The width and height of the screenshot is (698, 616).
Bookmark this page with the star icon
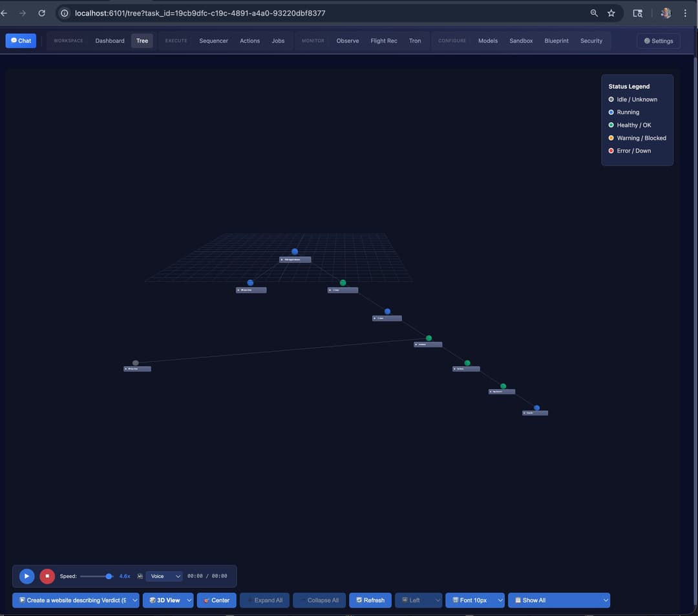(611, 13)
